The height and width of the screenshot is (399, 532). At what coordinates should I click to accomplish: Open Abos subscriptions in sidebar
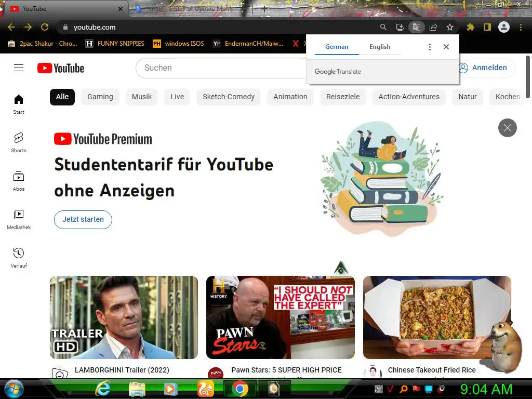tap(19, 181)
